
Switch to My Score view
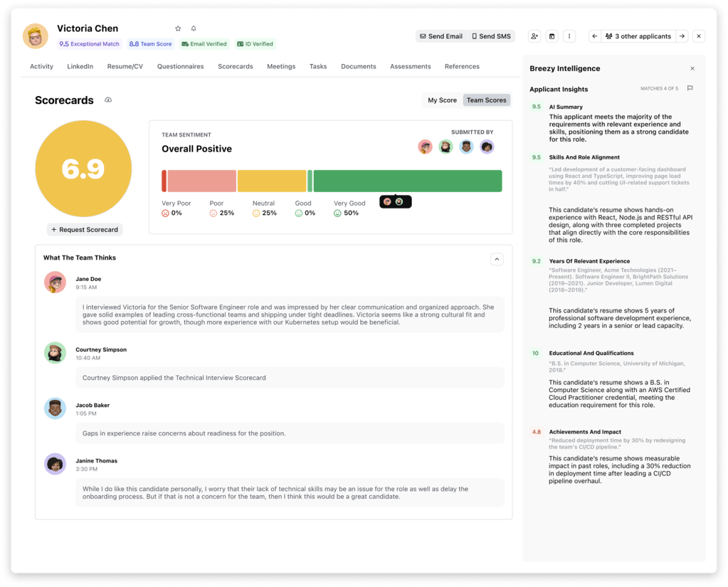pos(442,100)
